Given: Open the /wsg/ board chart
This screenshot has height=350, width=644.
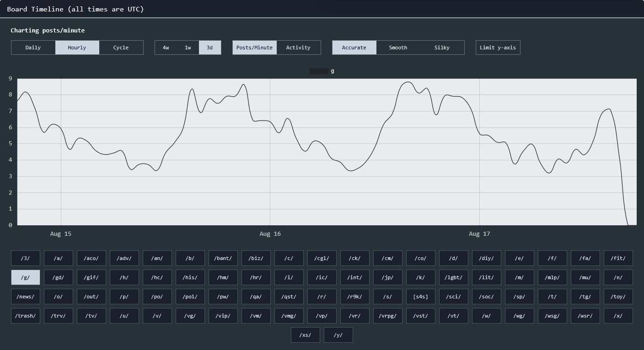Looking at the screenshot, I should (553, 316).
